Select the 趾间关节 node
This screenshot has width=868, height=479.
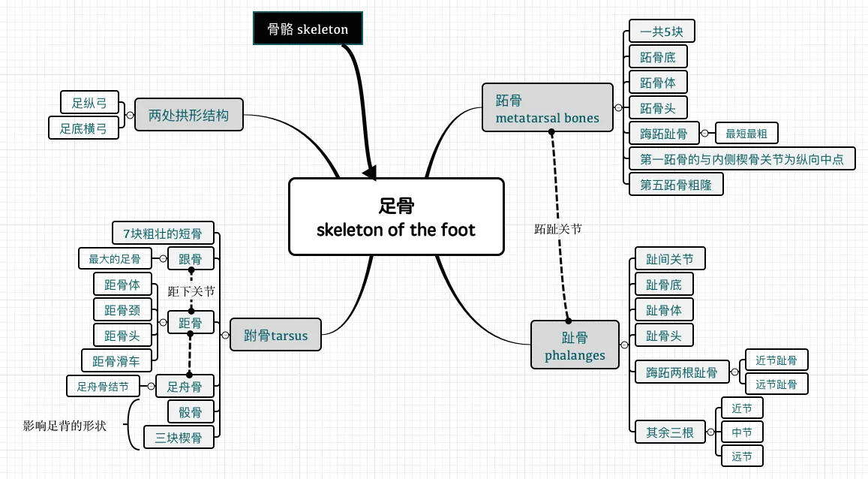tap(670, 258)
